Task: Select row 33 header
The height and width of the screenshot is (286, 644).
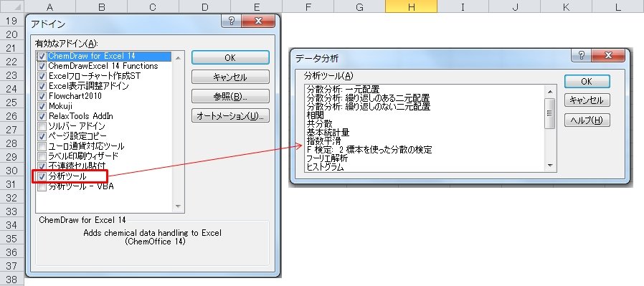Action: [12, 211]
